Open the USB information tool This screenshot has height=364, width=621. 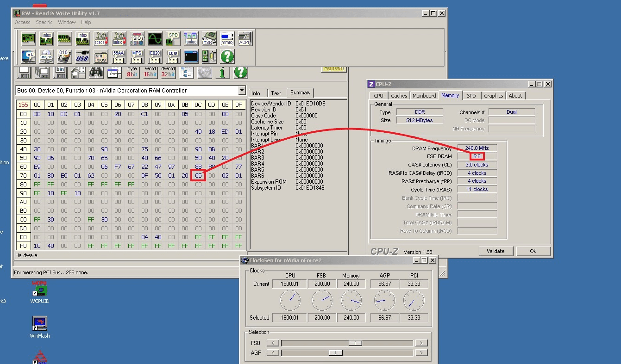point(82,56)
